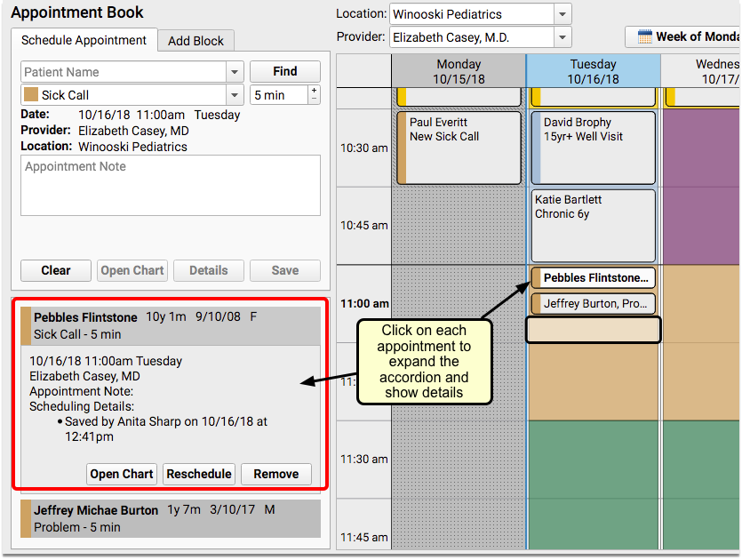The image size is (742, 560).
Task: Open the Sick Call visit reason dropdown
Action: pyautogui.click(x=235, y=95)
